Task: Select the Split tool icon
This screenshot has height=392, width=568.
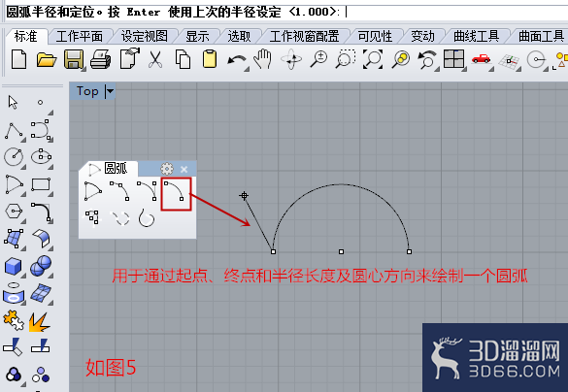Action: [x=41, y=346]
